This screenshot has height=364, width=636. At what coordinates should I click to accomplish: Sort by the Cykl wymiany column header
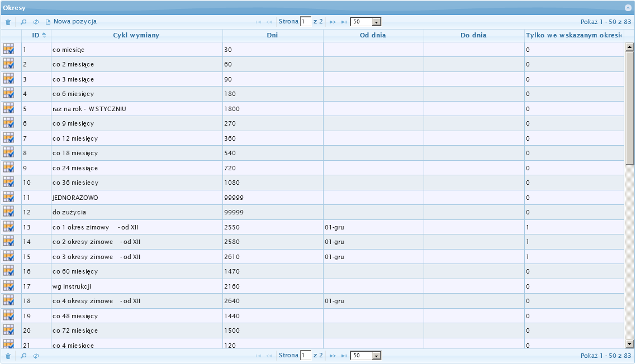(136, 35)
